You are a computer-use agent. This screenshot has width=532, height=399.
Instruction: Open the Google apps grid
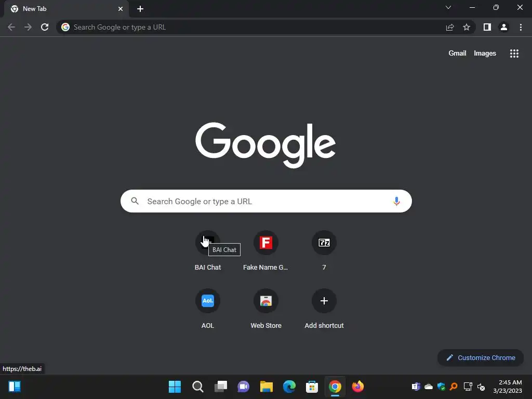514,54
